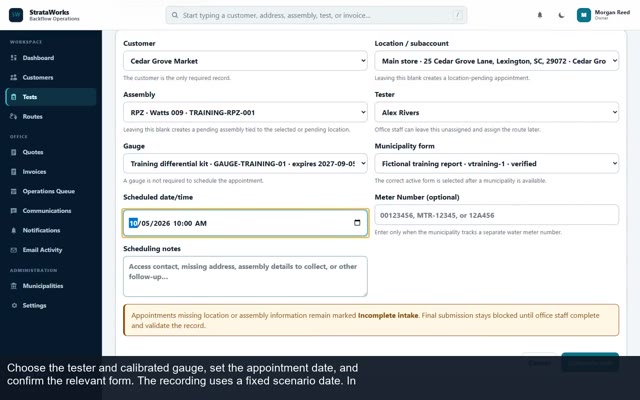This screenshot has height=400, width=640.
Task: Click the Dashboard sidebar icon
Action: coord(13,58)
